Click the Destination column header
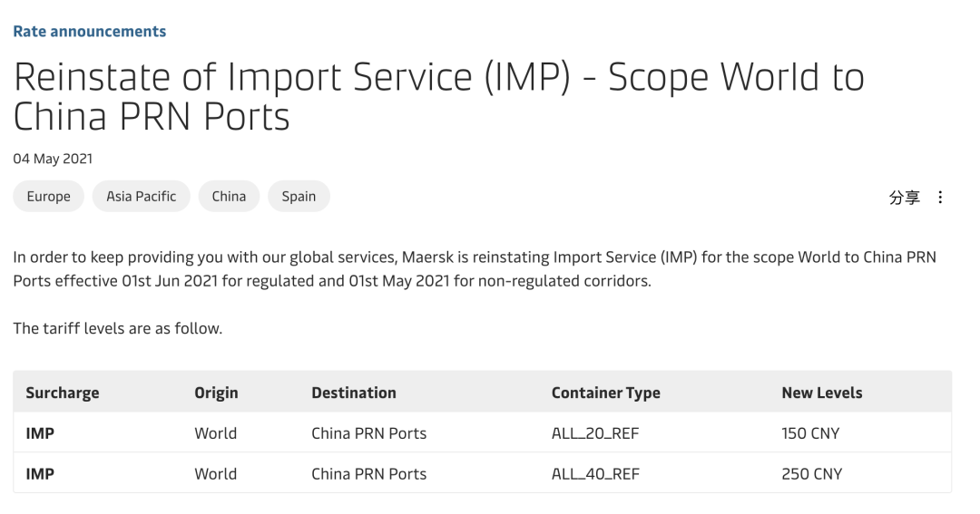 point(354,393)
